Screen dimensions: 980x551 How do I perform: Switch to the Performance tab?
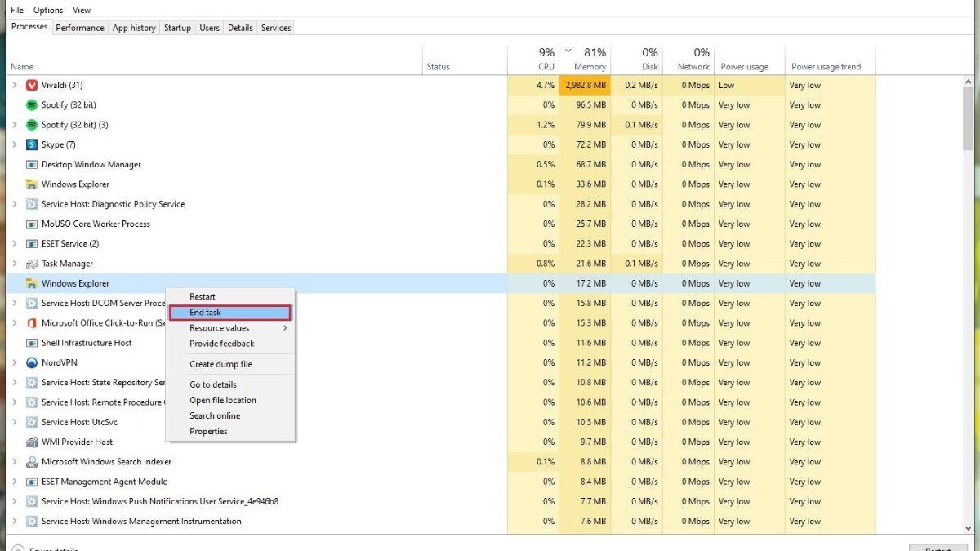tap(79, 28)
